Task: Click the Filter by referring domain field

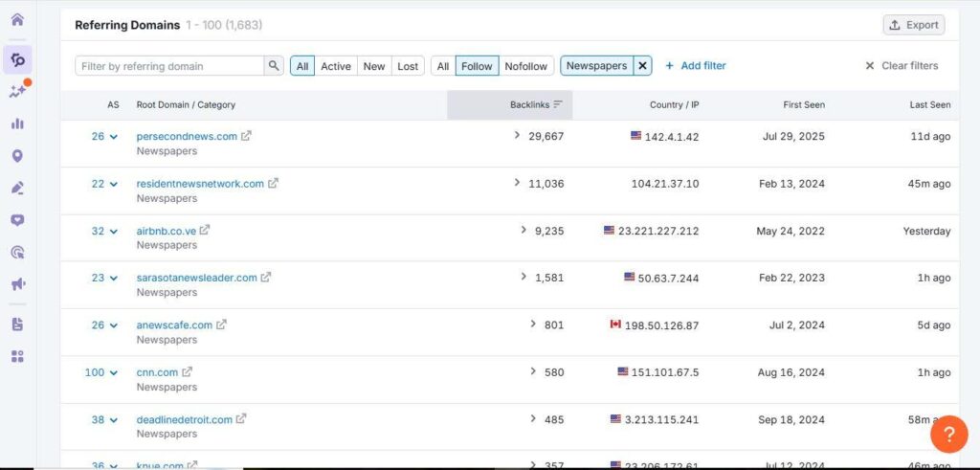Action: pyautogui.click(x=169, y=66)
